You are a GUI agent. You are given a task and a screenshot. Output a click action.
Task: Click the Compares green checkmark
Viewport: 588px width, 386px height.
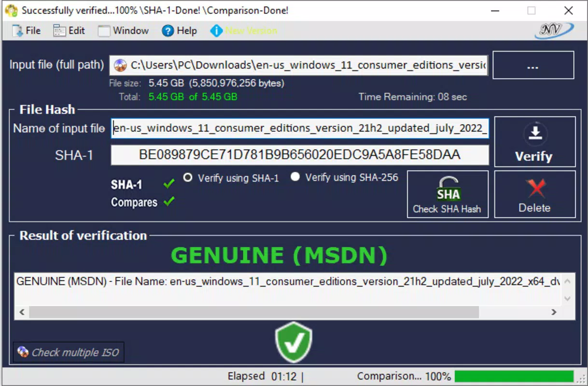coord(168,202)
